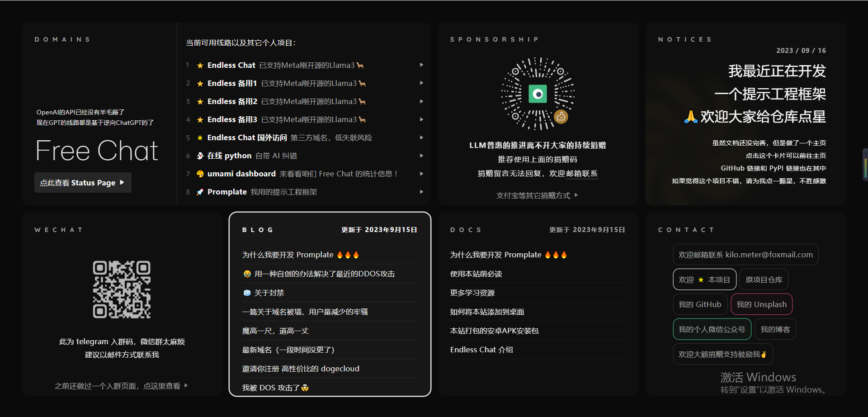Click the green logo inside sponsorship code
Screen dimensions: 868x417
(x=538, y=94)
